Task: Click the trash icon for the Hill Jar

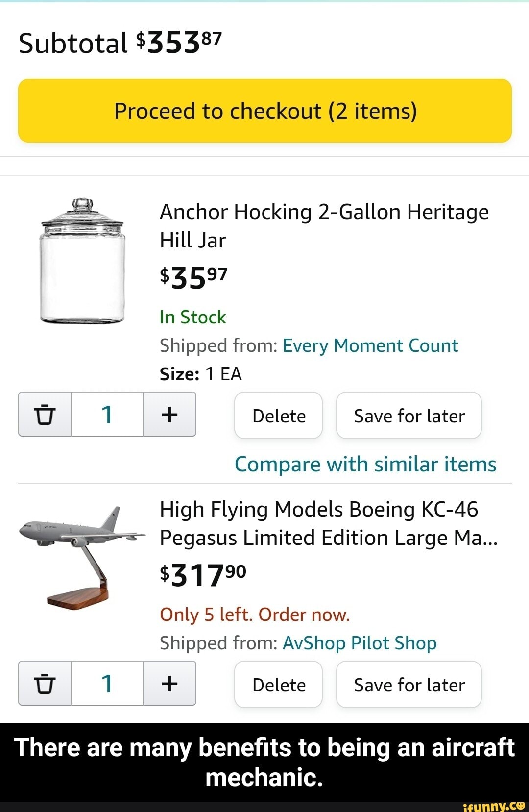Action: pos(45,415)
